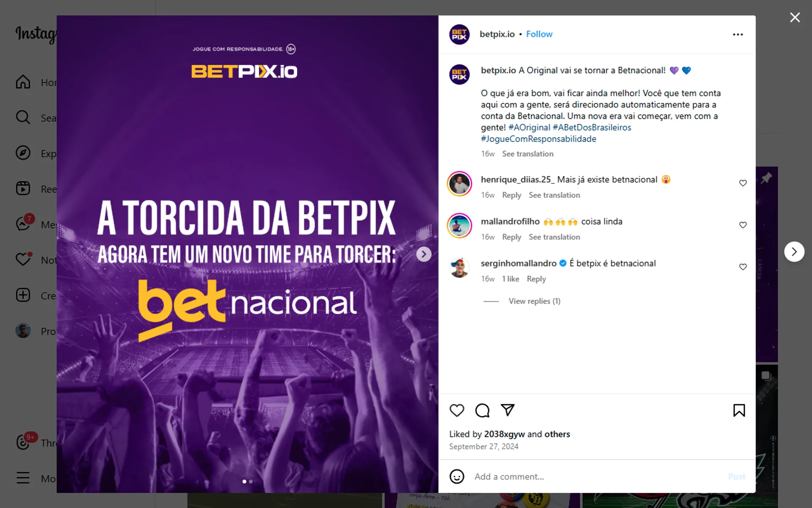Image resolution: width=812 pixels, height=508 pixels.
Task: Open Home from the sidebar icon
Action: click(23, 82)
